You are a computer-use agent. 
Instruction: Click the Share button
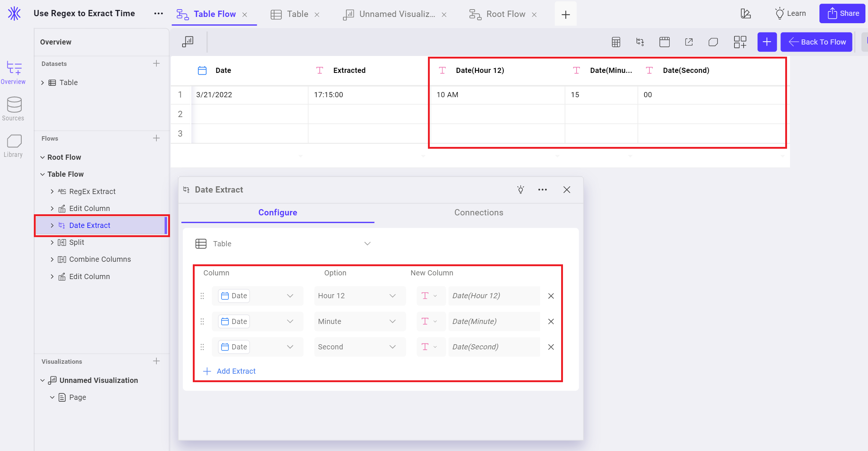click(843, 14)
